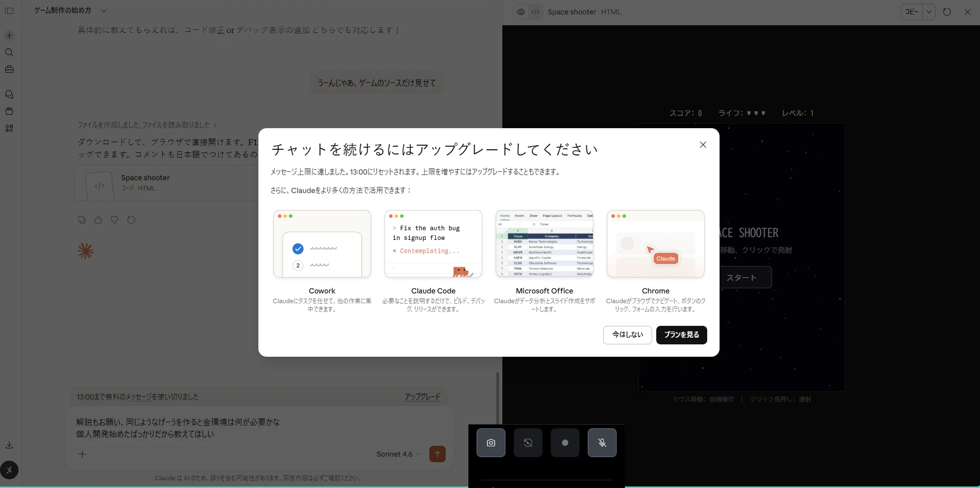Screen dimensions: 980x488
Task: Click the Microsoft Office title label
Action: (545, 291)
